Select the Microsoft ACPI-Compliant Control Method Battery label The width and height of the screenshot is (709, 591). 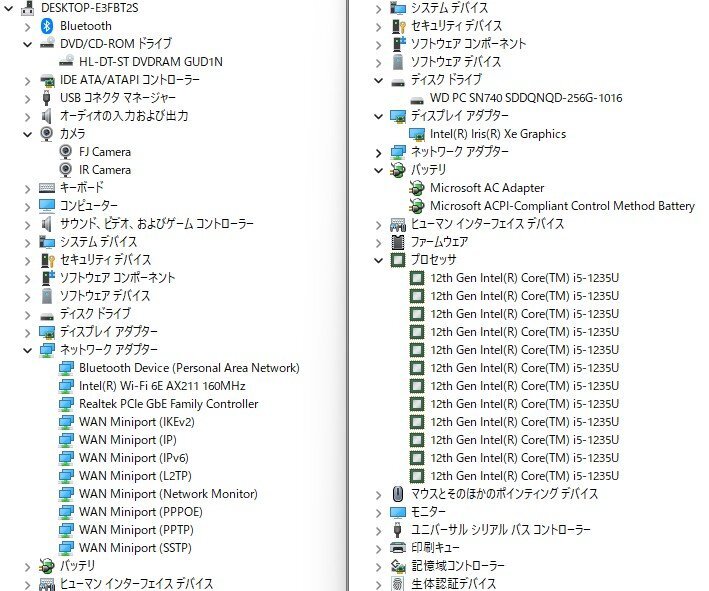coord(562,206)
